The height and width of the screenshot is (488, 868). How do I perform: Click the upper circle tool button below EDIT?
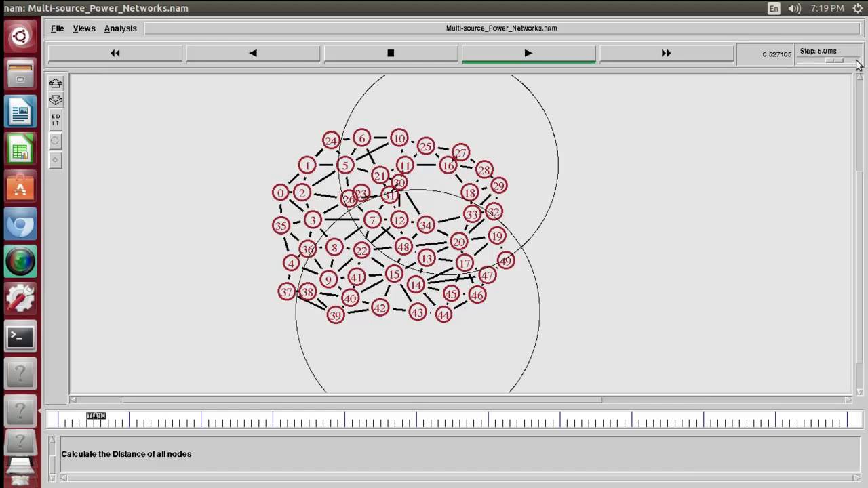pyautogui.click(x=56, y=141)
